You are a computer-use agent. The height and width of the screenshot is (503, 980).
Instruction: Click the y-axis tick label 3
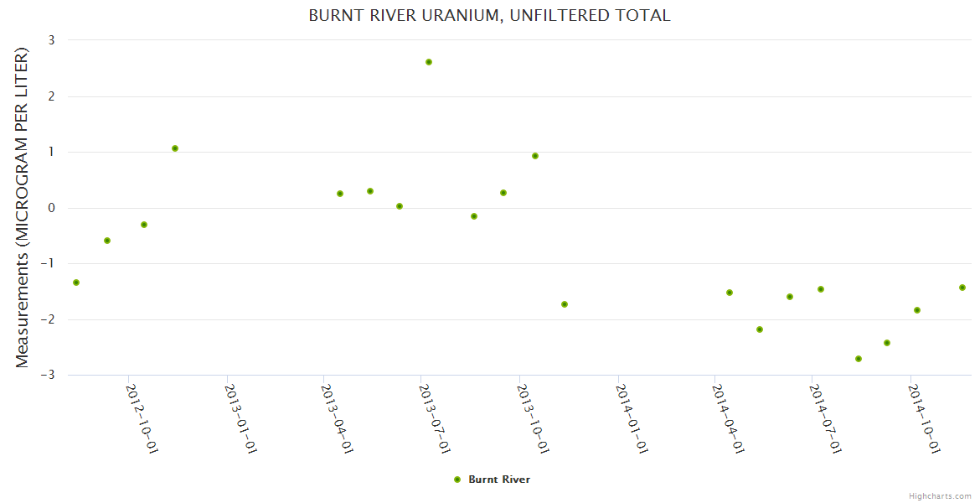coord(51,40)
